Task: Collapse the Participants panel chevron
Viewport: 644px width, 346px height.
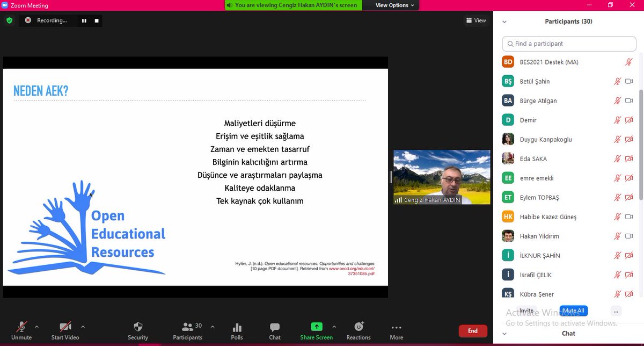Action: tap(503, 21)
